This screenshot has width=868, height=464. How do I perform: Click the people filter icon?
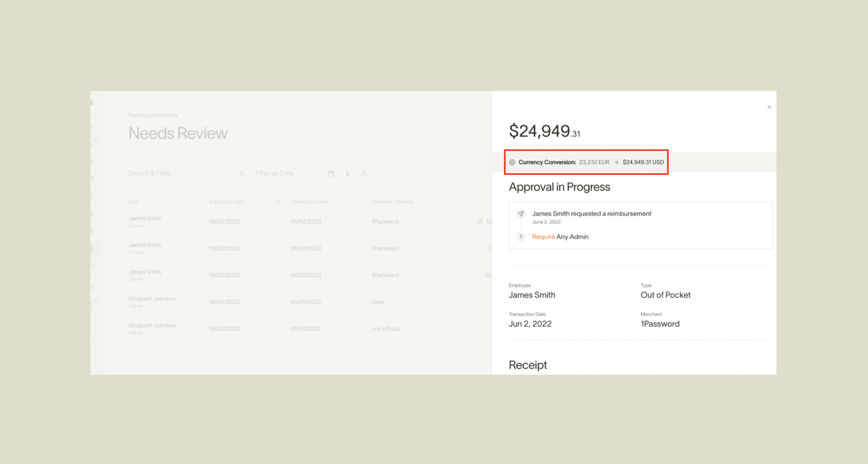pos(364,174)
